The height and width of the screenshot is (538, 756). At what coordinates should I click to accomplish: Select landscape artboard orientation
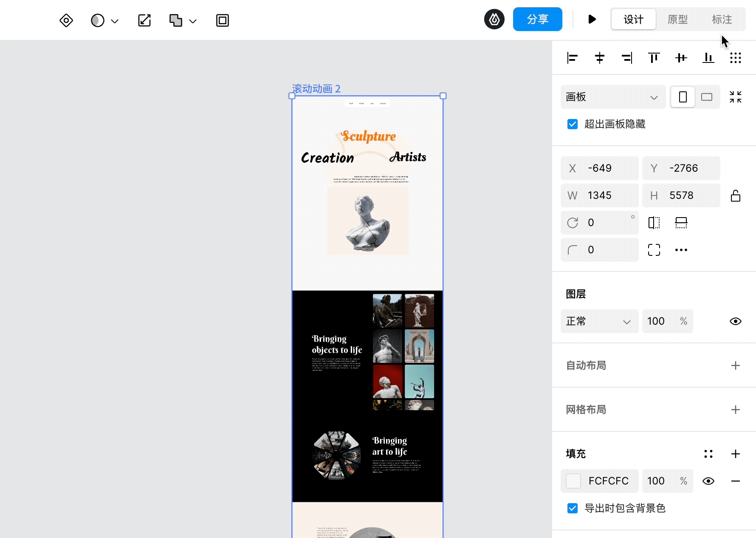(x=707, y=97)
